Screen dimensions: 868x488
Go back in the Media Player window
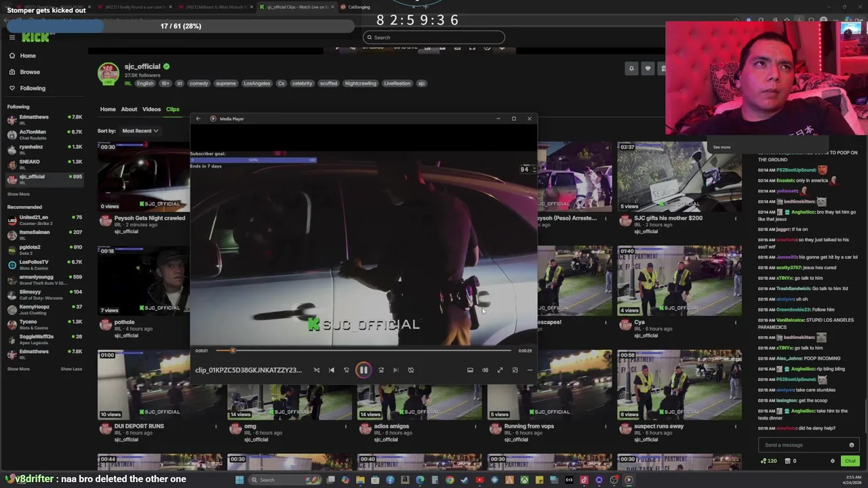point(198,119)
